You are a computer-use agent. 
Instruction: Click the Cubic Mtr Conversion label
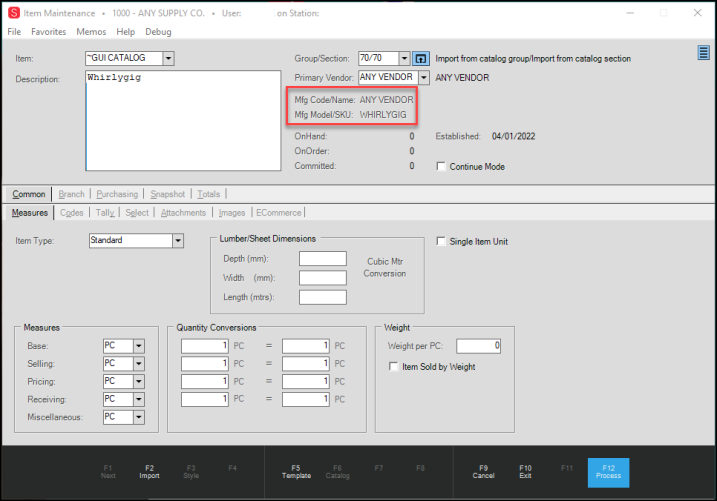click(x=385, y=267)
